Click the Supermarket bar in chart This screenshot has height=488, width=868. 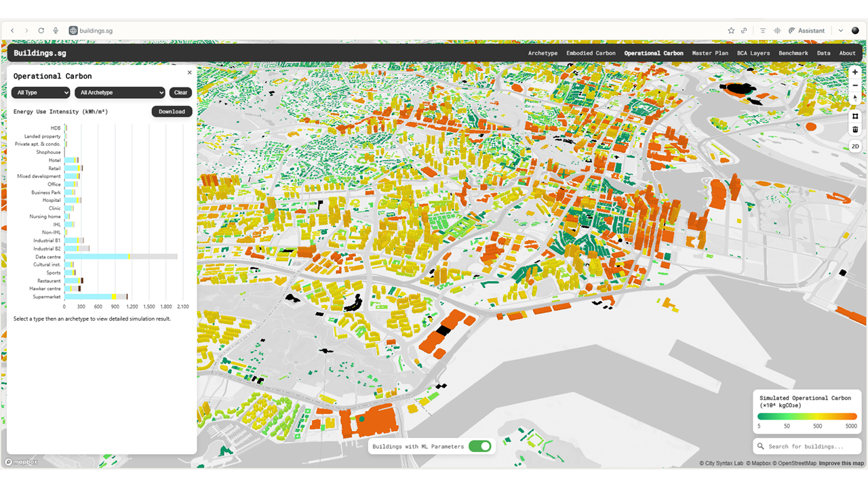click(96, 297)
